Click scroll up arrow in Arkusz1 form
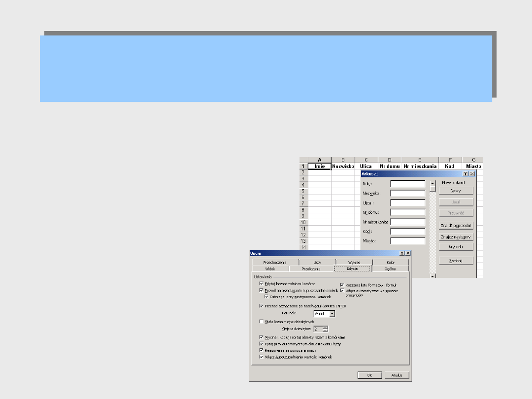The width and height of the screenshot is (532, 399). (x=432, y=183)
